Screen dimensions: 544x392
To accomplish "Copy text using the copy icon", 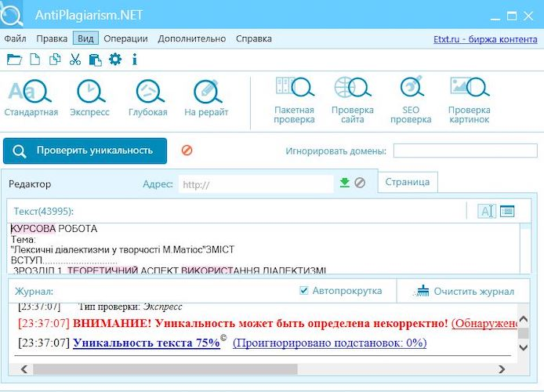I will (x=55, y=60).
